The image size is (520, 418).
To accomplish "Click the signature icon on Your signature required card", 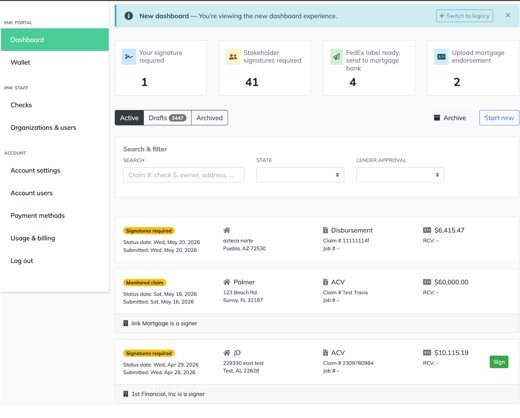I will click(129, 57).
